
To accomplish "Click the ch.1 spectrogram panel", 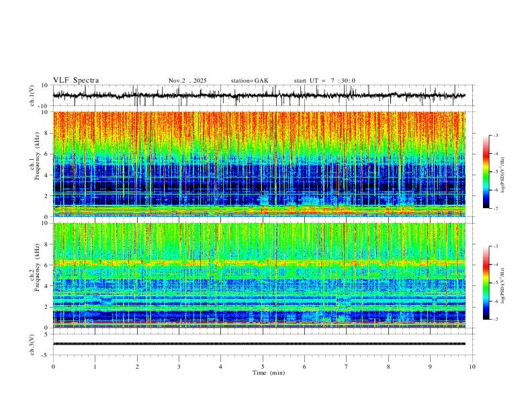I will [259, 164].
